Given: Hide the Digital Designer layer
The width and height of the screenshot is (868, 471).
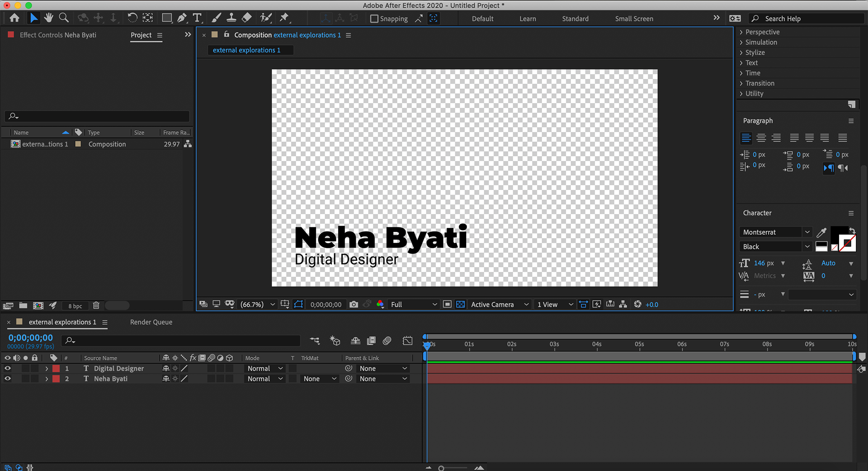Looking at the screenshot, I should [x=8, y=368].
